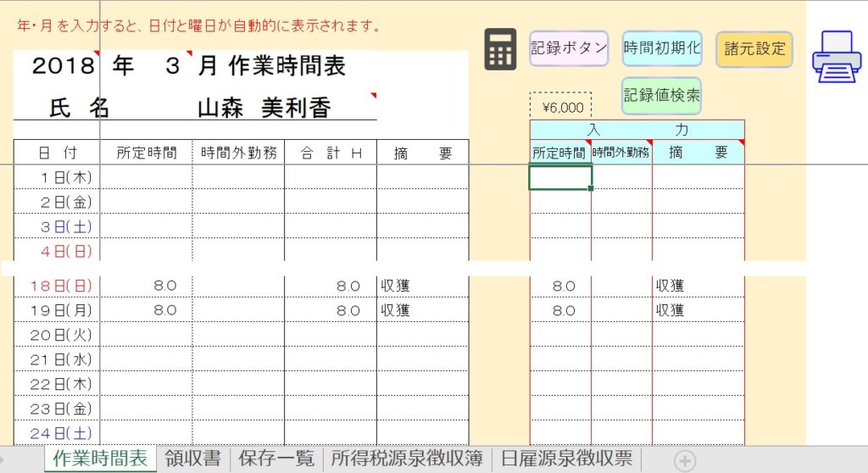Viewport: 868px width, 473px height.
Task: Open 諸元設定 settings button
Action: tap(754, 49)
